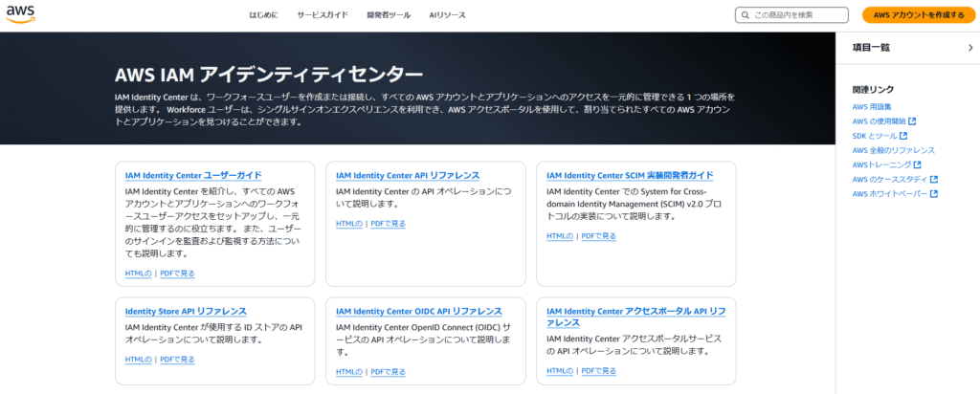Viewport: 980px width, 394px height.
Task: Click the AWS IAM アイデンティティセンター heading
Action: 269,75
